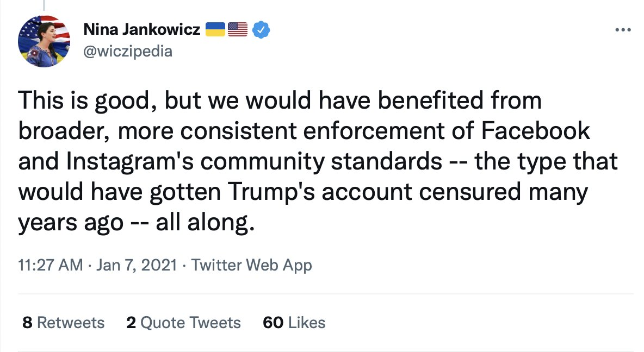Click the word Facebook in the tweet
The height and width of the screenshot is (352, 644).
(535, 131)
